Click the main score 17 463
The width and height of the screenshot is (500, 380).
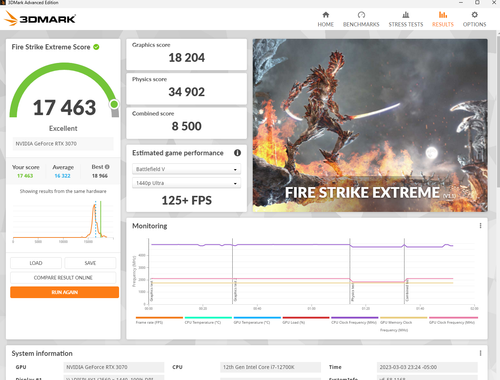[x=64, y=108]
